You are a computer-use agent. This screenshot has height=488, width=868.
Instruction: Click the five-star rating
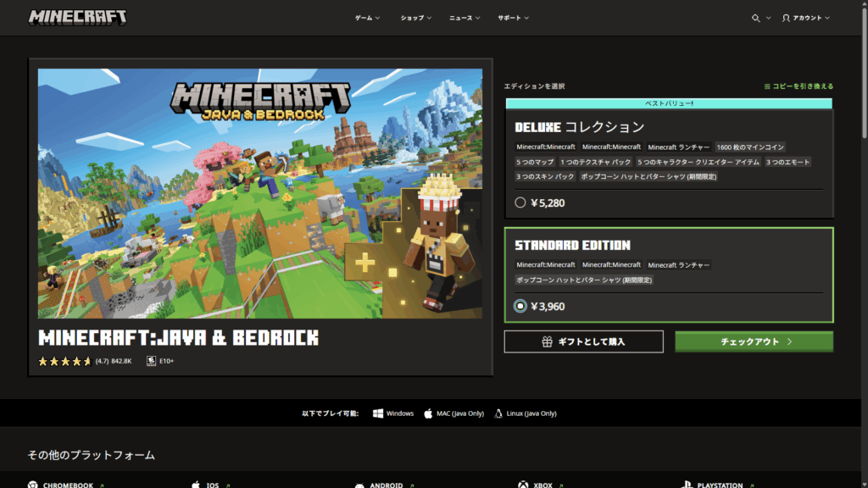[64, 361]
